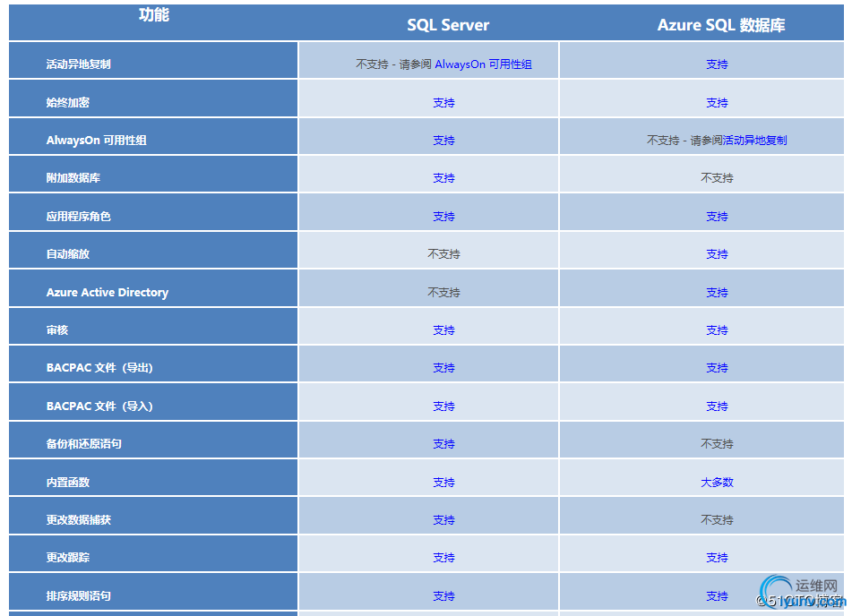Screen dimensions: 852x616
Task: Select Azure SQL 不支持 text for 备份和还原语句
Action: [x=717, y=444]
